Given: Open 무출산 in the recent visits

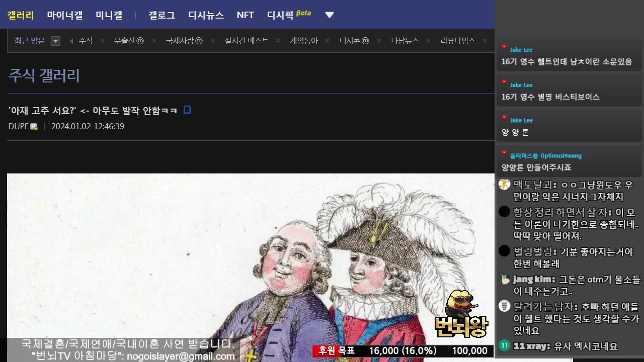Looking at the screenshot, I should (129, 41).
